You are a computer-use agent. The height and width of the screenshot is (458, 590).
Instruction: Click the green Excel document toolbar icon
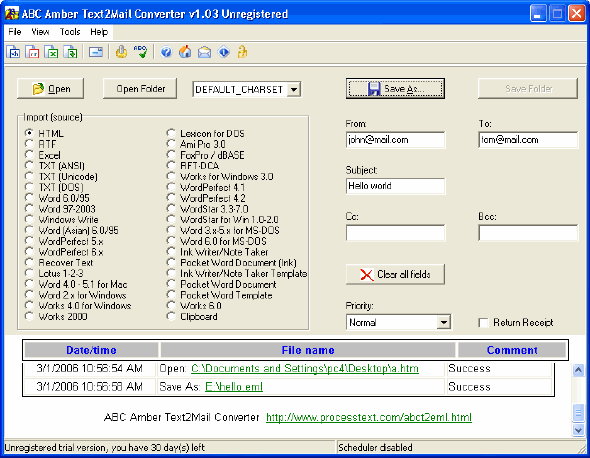[51, 52]
